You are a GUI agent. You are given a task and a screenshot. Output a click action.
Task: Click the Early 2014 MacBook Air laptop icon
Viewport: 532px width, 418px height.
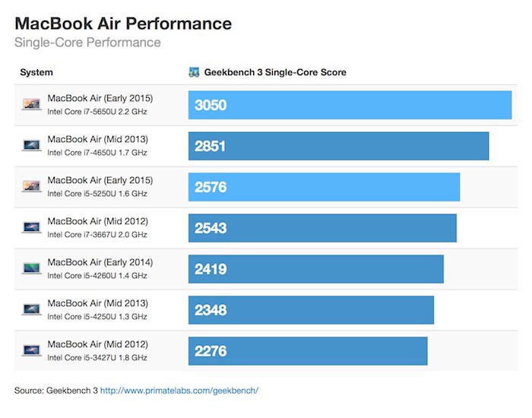pos(32,268)
